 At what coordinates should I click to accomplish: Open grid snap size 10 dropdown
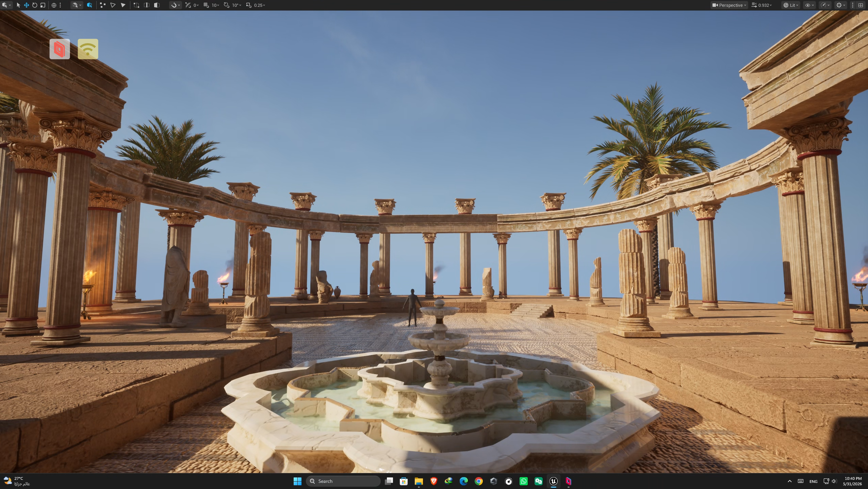click(x=216, y=5)
